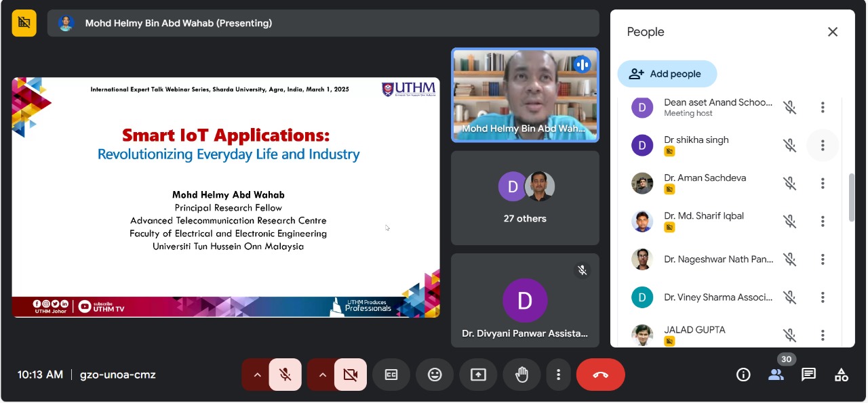
Task: Toggle the microphone mute button
Action: coord(285,375)
